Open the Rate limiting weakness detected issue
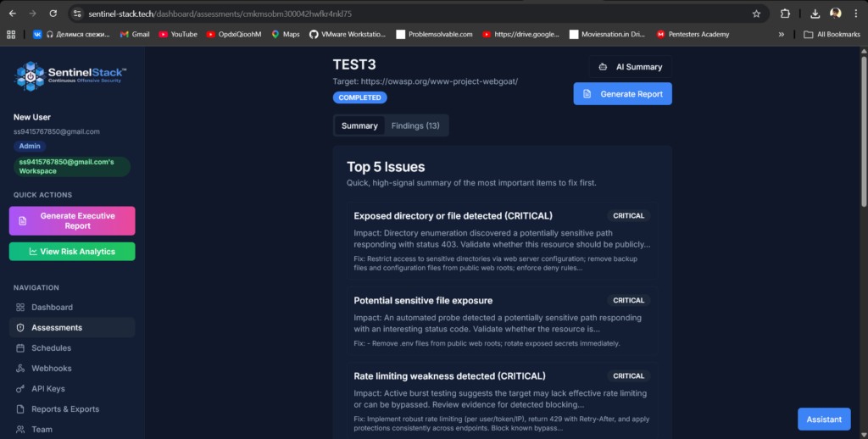This screenshot has width=868, height=439. coord(502,402)
